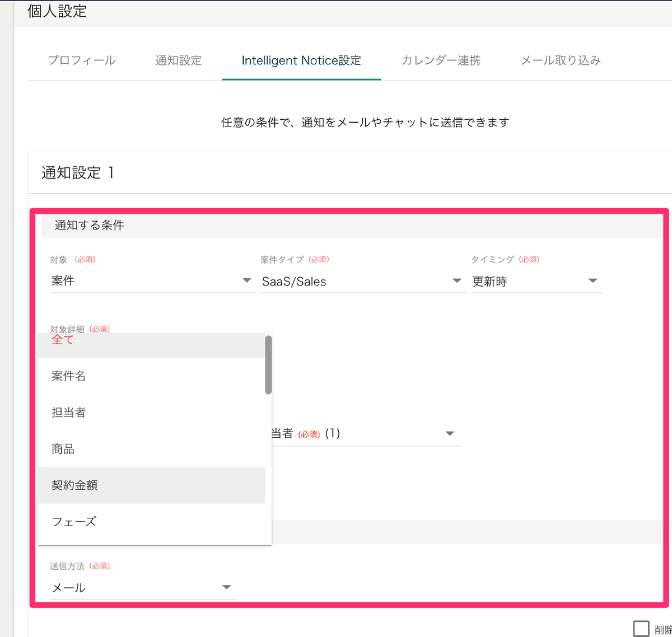672x637 pixels.
Task: Select the Intelligent Notice設定 tab
Action: pyautogui.click(x=301, y=60)
